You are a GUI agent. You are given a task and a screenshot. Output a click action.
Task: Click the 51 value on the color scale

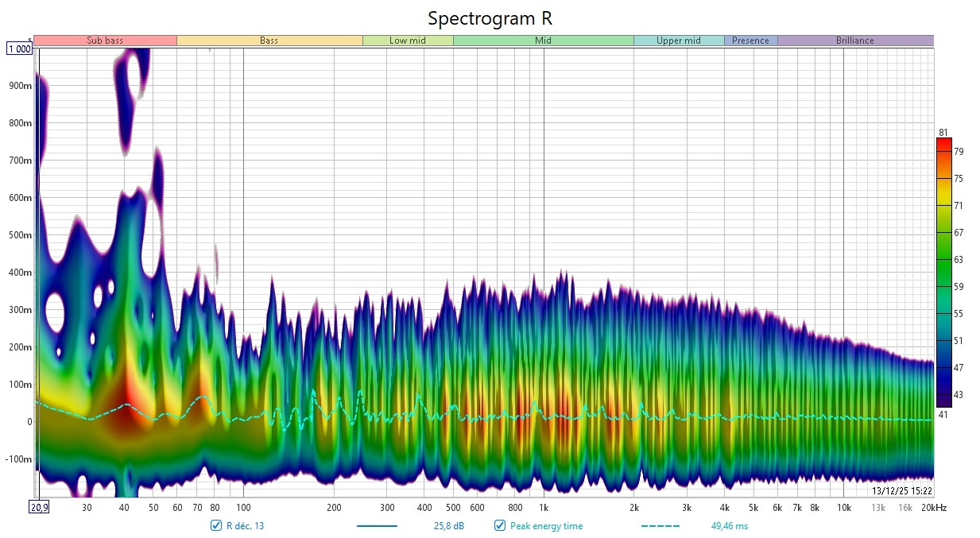point(959,341)
